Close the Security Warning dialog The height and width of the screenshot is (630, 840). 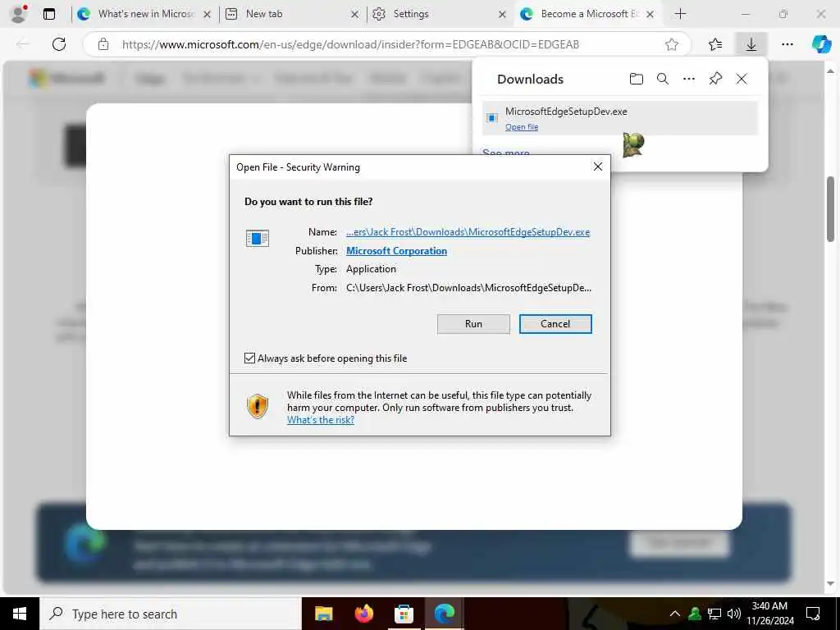point(598,167)
